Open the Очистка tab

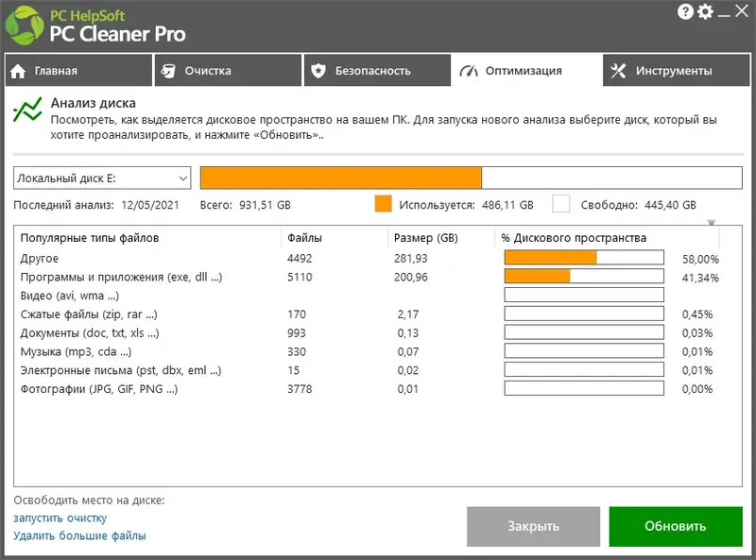click(x=228, y=71)
